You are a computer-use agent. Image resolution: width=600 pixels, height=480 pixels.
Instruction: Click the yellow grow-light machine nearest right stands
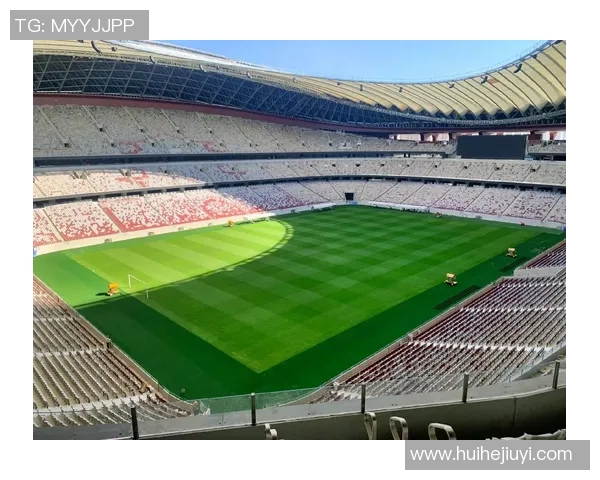coord(451,279)
